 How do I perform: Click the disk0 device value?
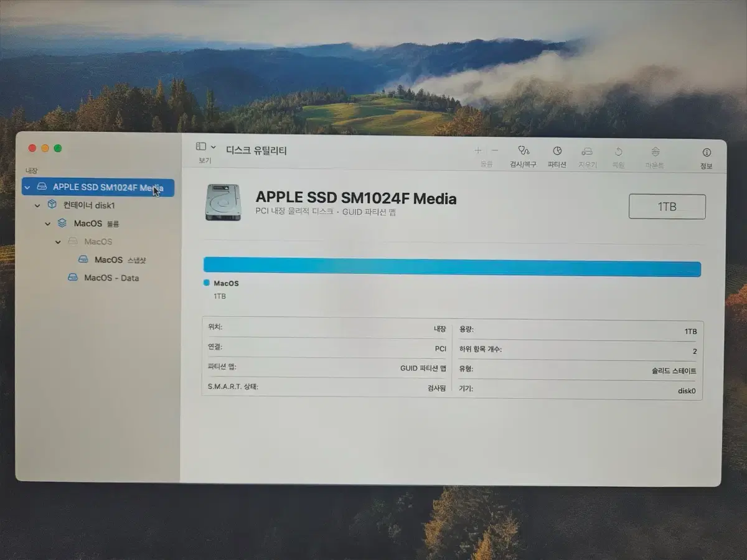pyautogui.click(x=687, y=391)
